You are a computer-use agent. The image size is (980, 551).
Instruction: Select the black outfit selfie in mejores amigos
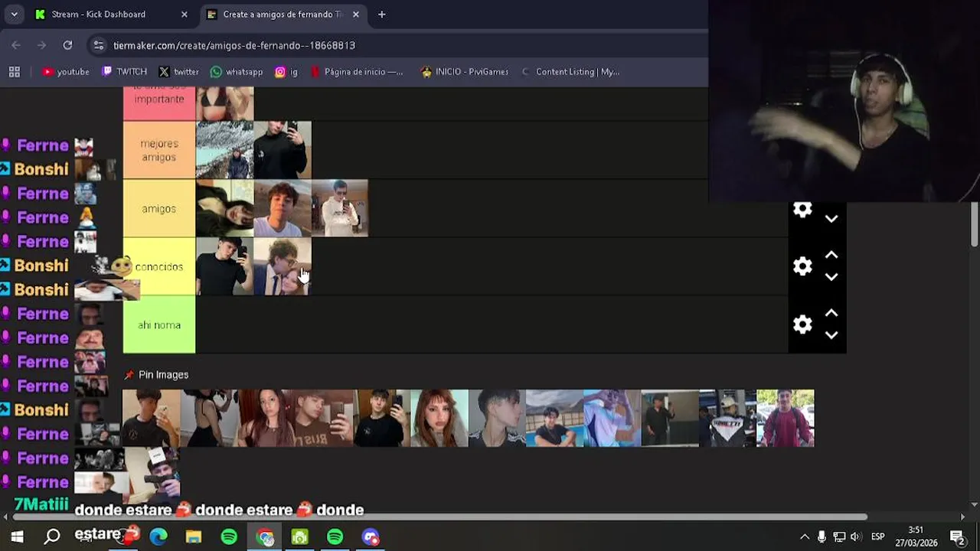point(283,150)
